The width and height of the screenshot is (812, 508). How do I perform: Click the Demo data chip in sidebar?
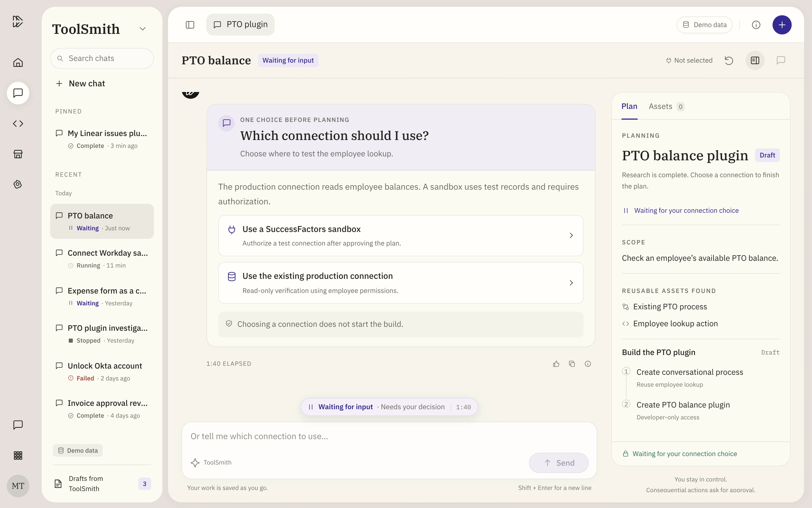78,450
